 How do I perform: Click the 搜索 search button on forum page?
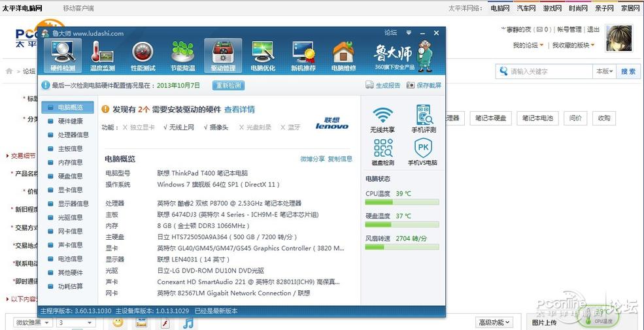pos(628,71)
